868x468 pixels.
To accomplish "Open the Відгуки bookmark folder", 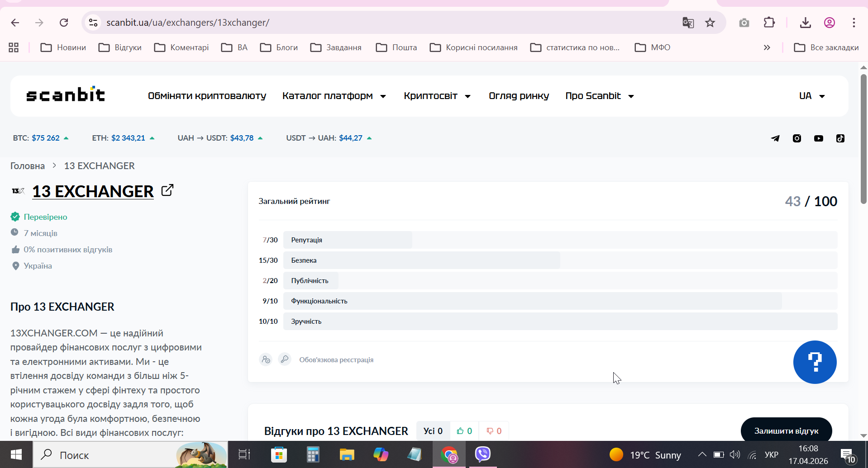I will [120, 47].
